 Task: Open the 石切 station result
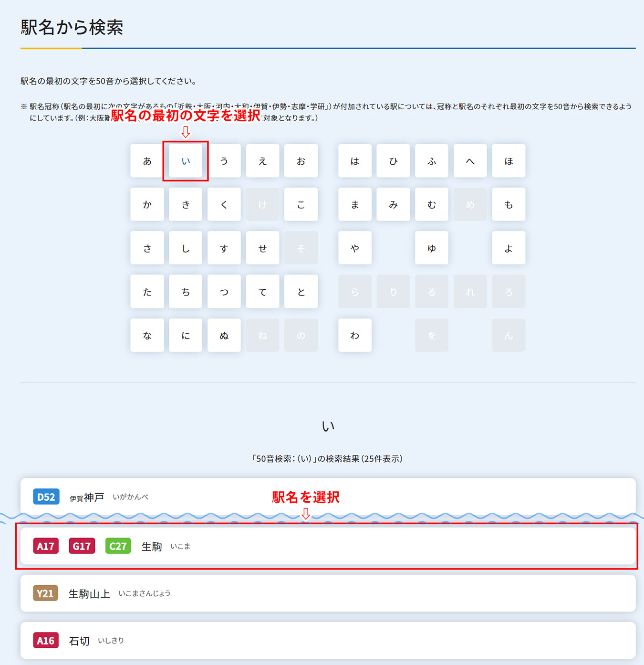click(328, 641)
